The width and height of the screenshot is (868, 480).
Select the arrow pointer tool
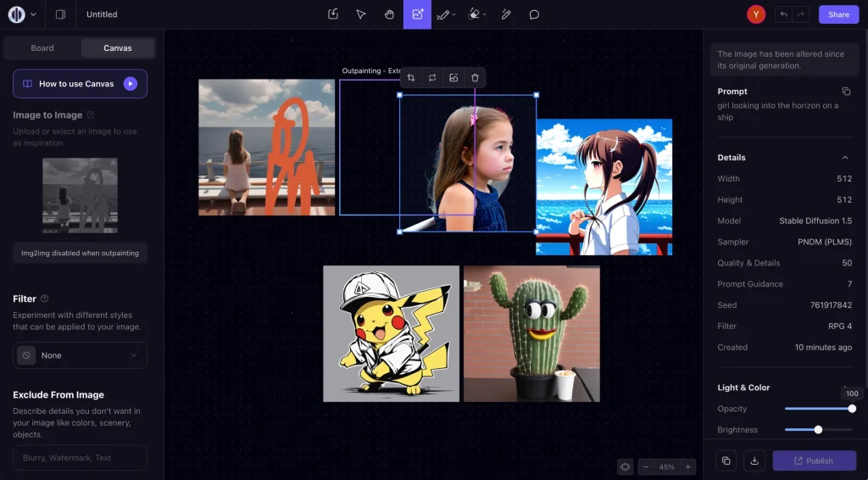pyautogui.click(x=361, y=14)
